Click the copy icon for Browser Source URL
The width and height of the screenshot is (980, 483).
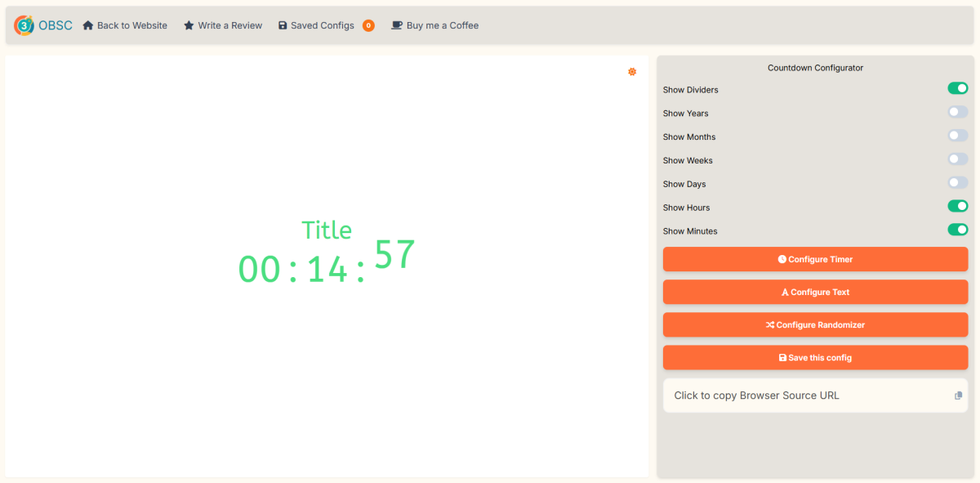point(958,396)
